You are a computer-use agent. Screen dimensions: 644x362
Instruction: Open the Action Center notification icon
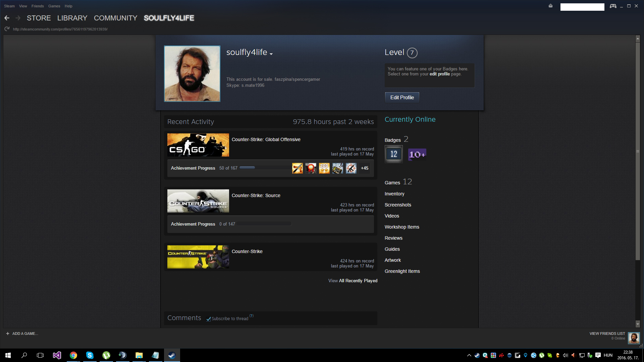[598, 355]
